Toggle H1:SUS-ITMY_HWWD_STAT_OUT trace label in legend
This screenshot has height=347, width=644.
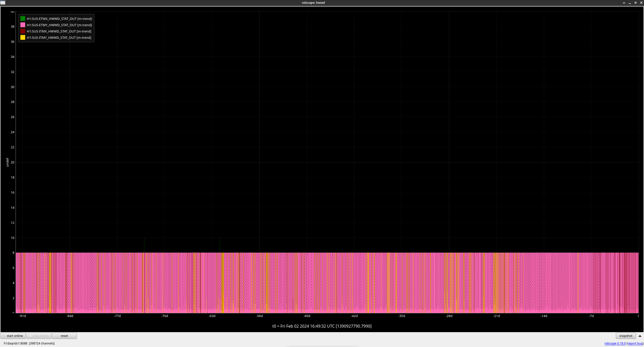pos(59,38)
